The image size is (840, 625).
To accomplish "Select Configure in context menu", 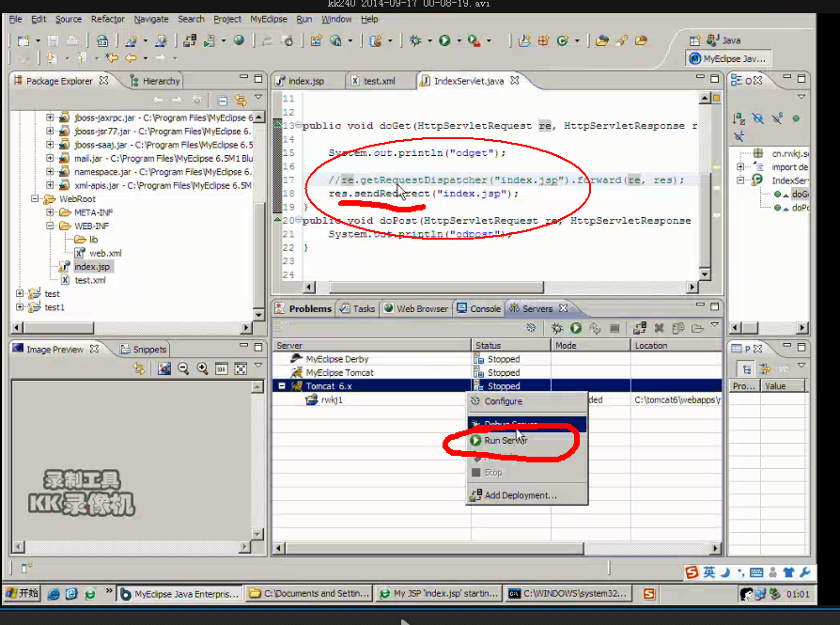I will (x=527, y=401).
